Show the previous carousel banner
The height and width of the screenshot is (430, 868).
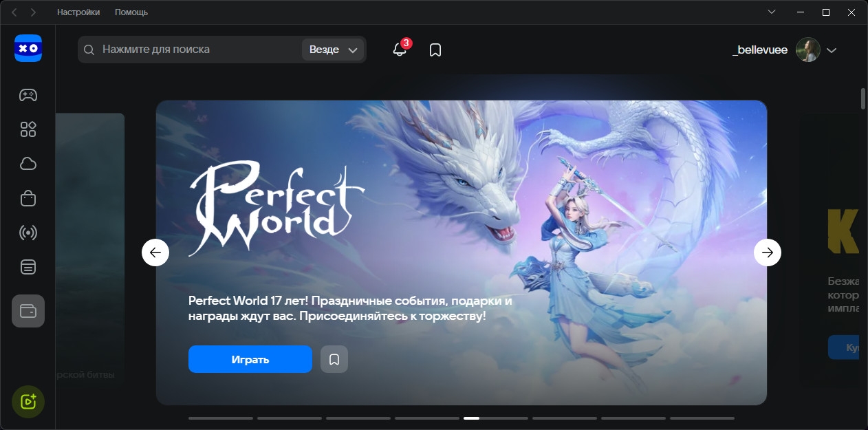click(x=155, y=252)
